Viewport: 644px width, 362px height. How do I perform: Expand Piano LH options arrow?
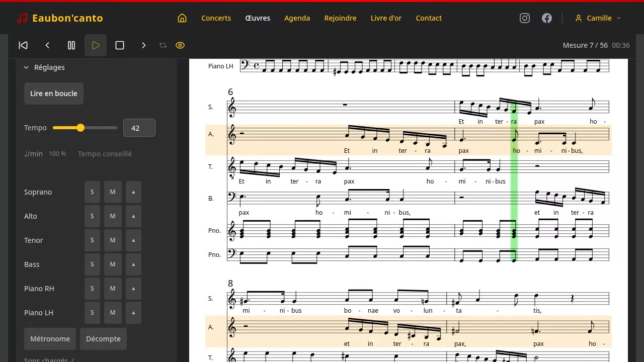tap(133, 313)
